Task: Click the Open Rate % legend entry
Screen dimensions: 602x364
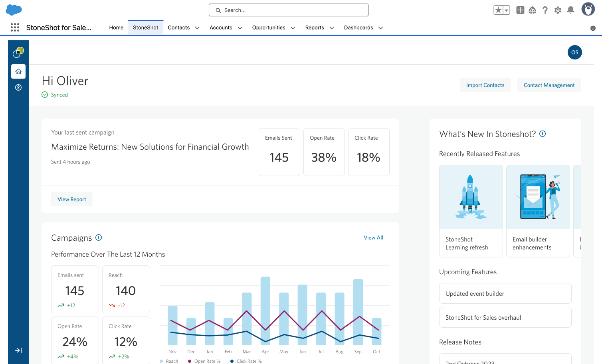Action: tap(204, 361)
